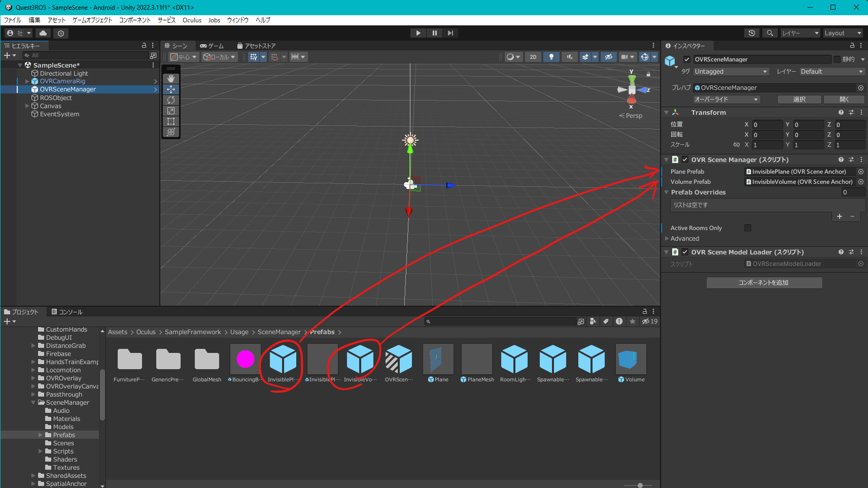Click the コンポーネントを追加 button
The image size is (868, 488).
point(763,283)
